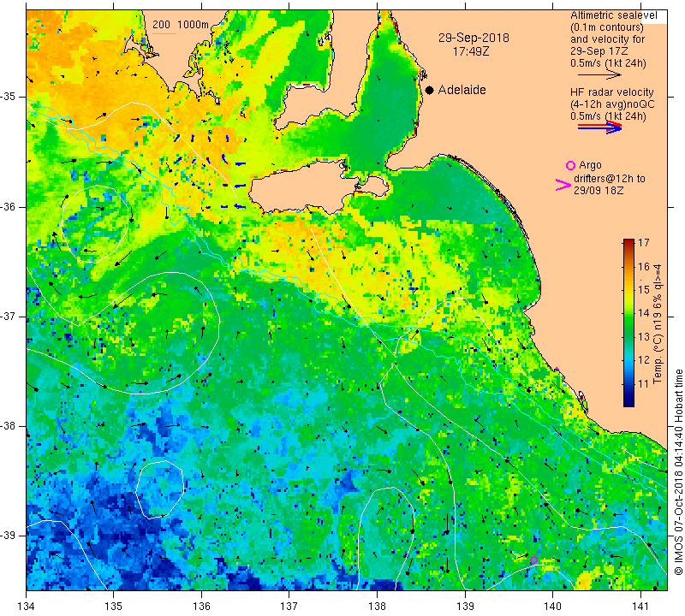This screenshot has height=616, width=685.
Task: Click the 14 value on temperature scale
Action: click(x=644, y=313)
